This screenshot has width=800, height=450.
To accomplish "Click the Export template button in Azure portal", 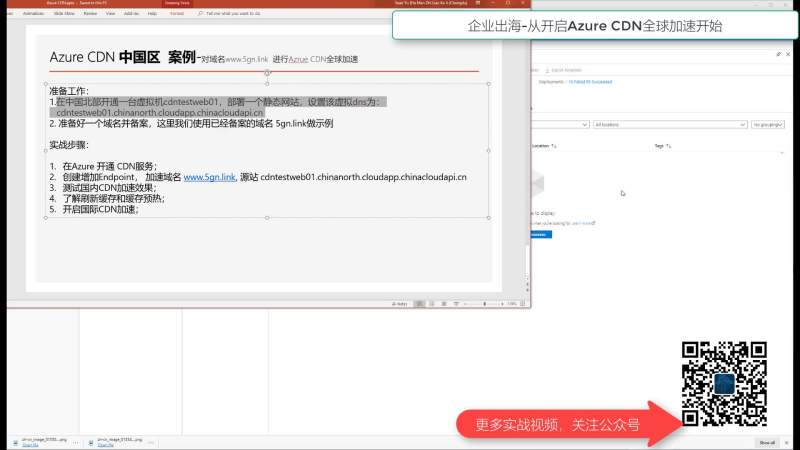I will tap(563, 70).
